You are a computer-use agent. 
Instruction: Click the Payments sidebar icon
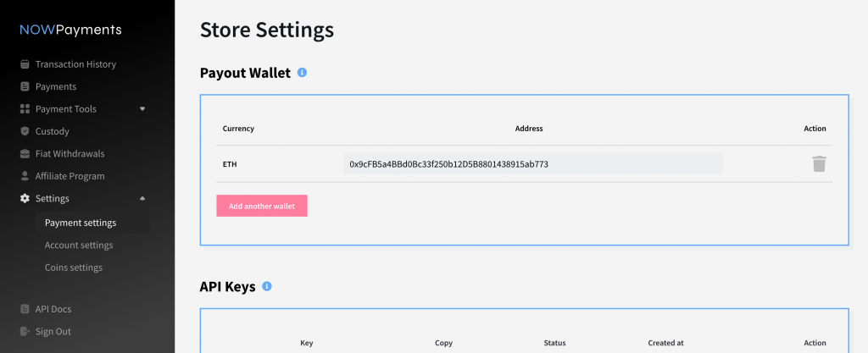click(25, 86)
